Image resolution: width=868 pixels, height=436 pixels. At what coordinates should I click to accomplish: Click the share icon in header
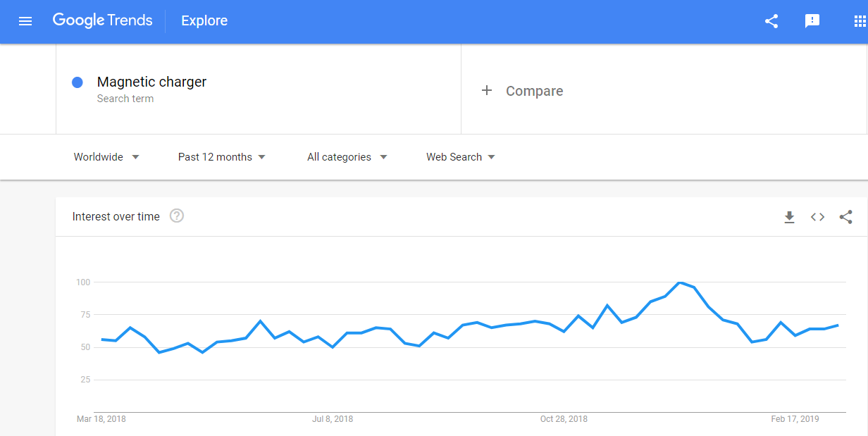(771, 21)
